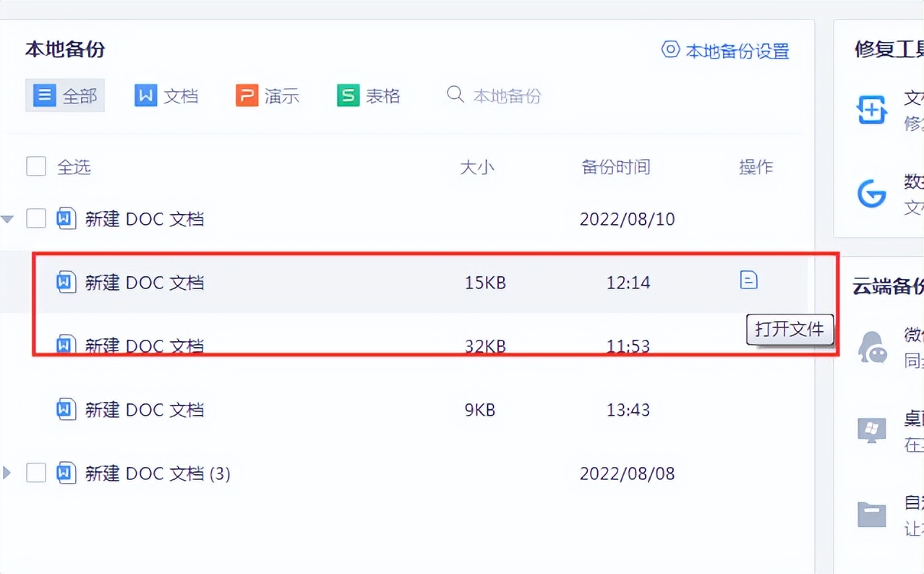Click the document icon in the 32KB row
Image resolution: width=924 pixels, height=574 pixels.
[x=67, y=345]
